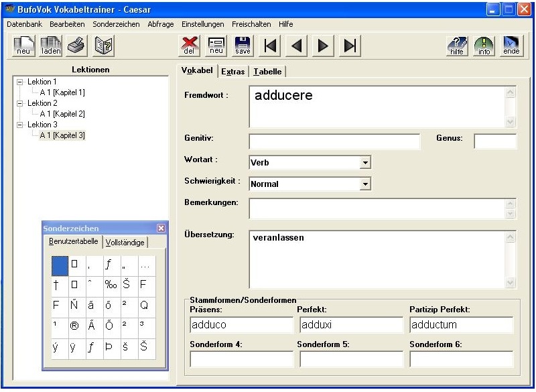536x392 pixels.
Task: Jump to last record arrow
Action: 350,46
